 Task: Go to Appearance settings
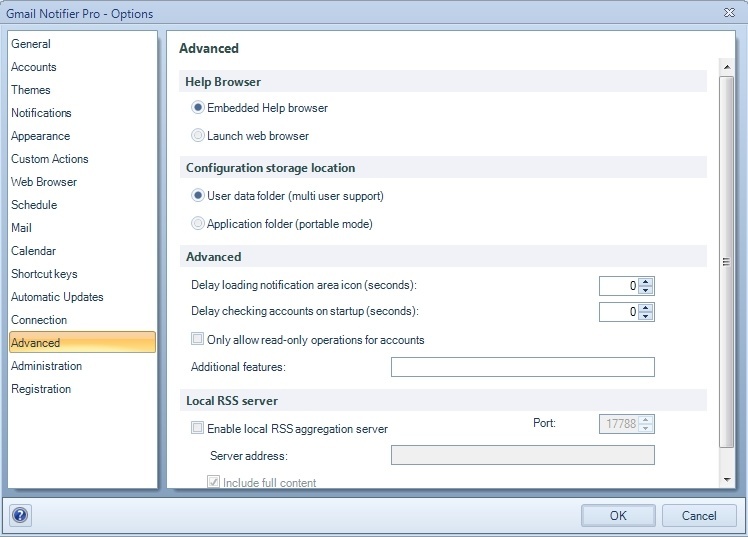[x=83, y=136]
